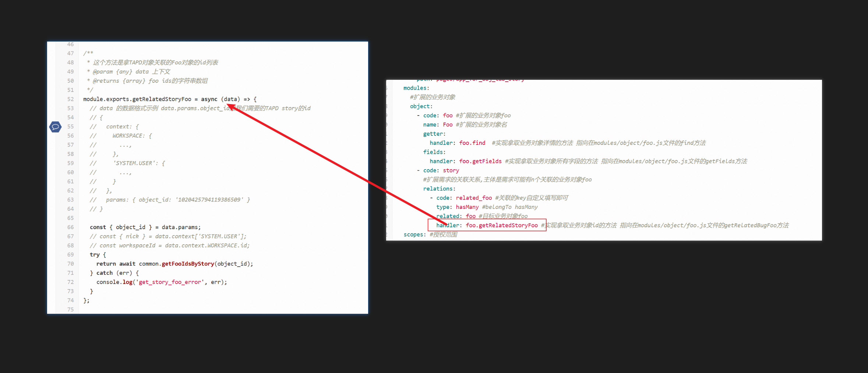
Task: Click the red-boxed foo.getRelatedStoryFoo handler
Action: tap(501, 225)
